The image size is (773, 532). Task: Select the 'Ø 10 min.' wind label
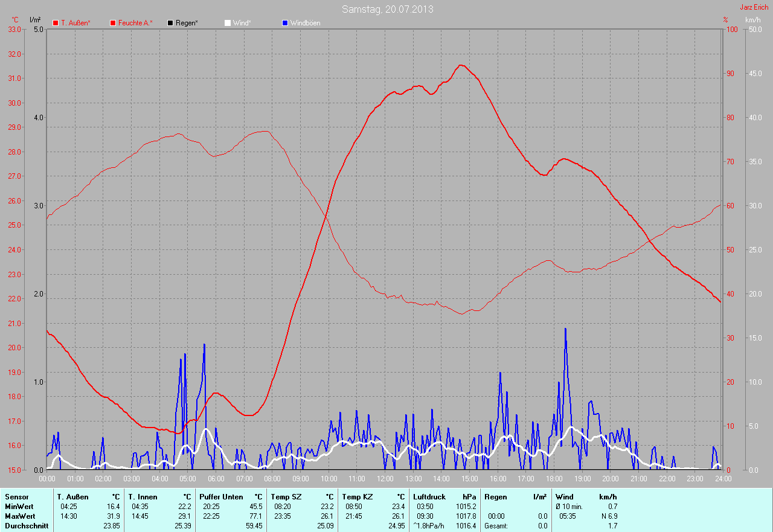click(568, 506)
